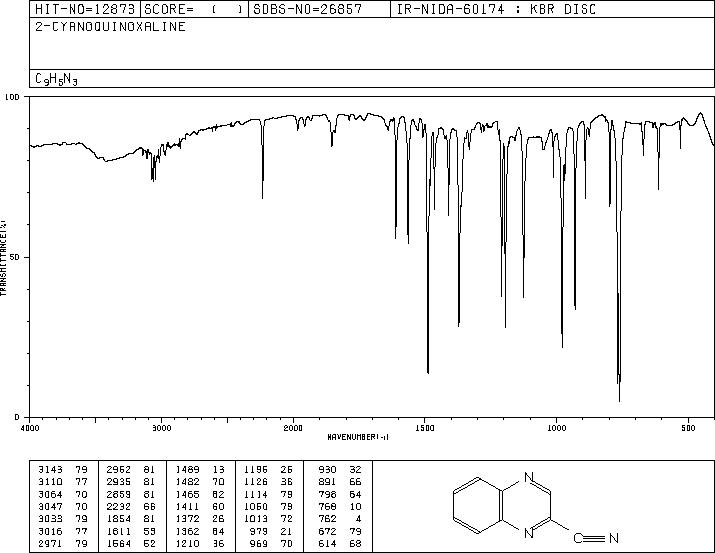This screenshot has width=715, height=553.
Task: Click the 4000 wavenumber axis label
Action: tap(30, 428)
